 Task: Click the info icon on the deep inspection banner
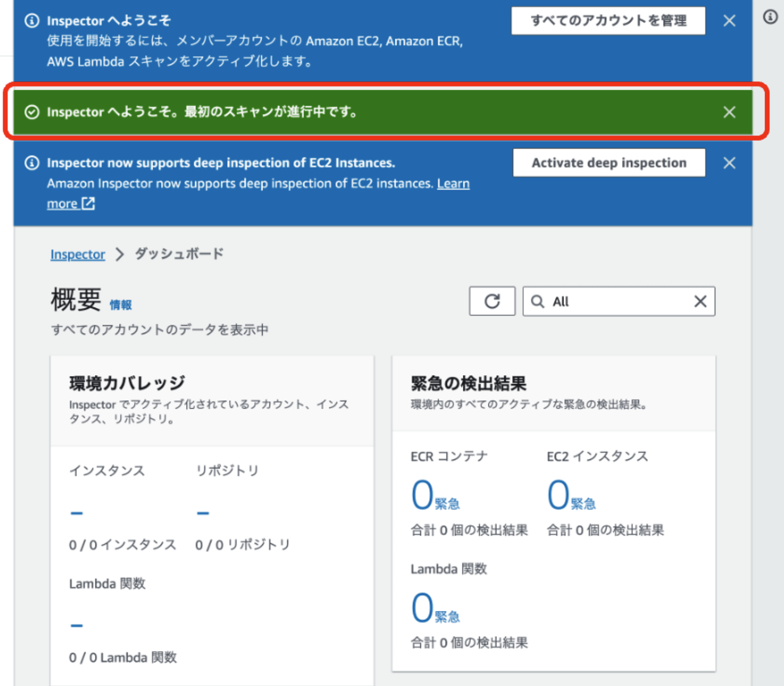click(x=32, y=163)
